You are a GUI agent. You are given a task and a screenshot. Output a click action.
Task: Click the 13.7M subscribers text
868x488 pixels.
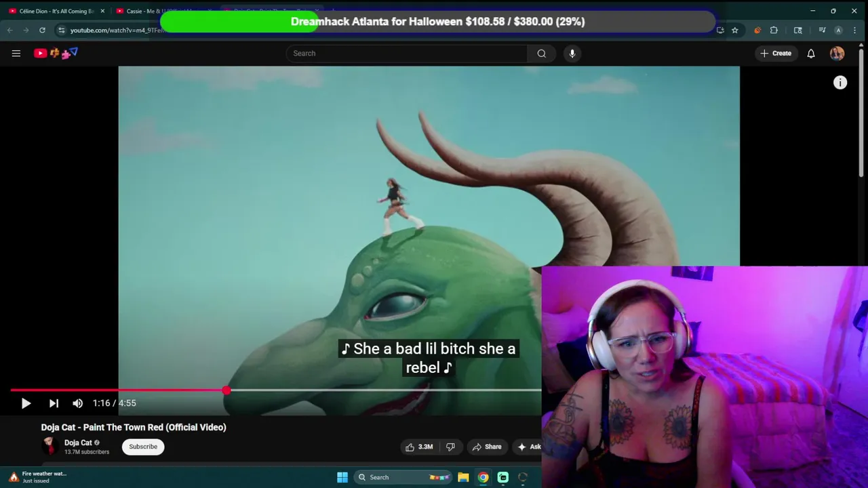(x=87, y=452)
